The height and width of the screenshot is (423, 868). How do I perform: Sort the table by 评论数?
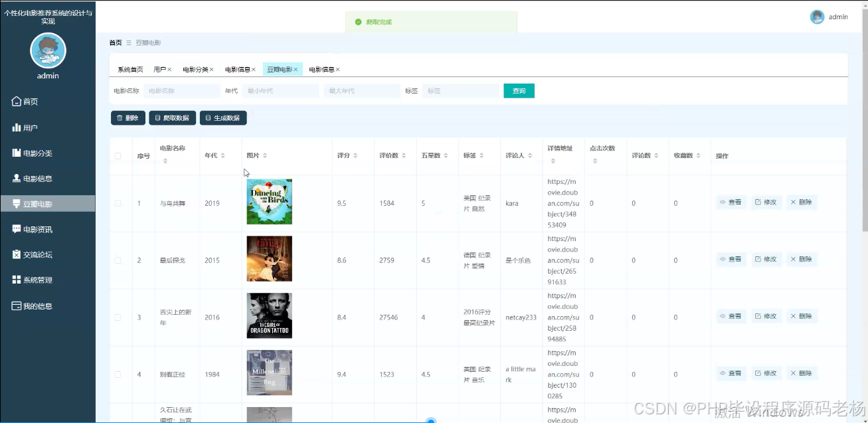(x=656, y=155)
